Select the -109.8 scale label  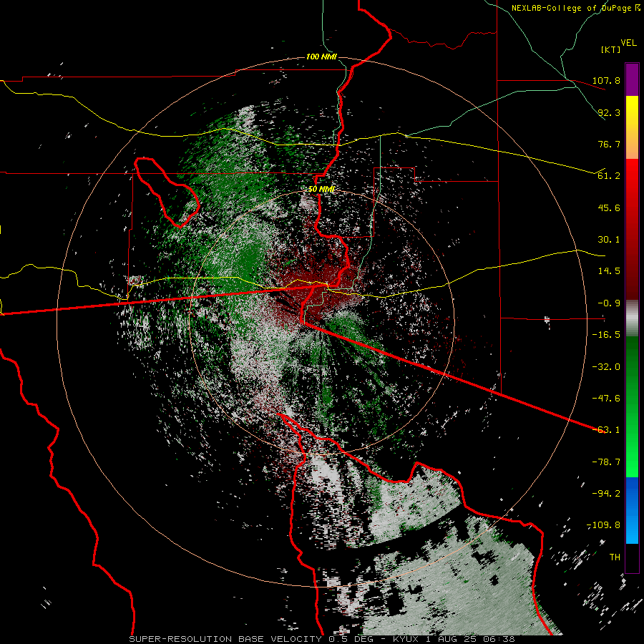click(x=603, y=525)
